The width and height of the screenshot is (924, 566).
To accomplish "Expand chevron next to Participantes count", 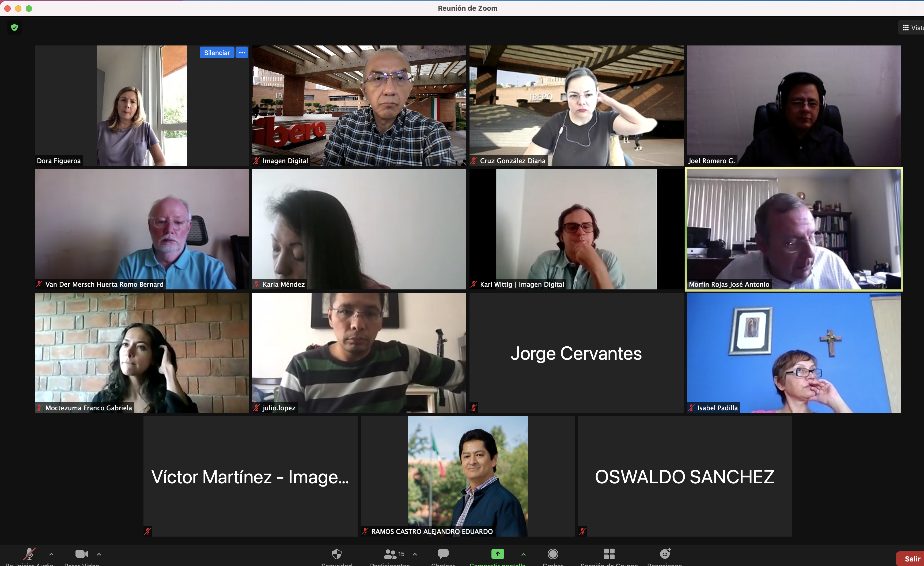I will click(x=415, y=554).
